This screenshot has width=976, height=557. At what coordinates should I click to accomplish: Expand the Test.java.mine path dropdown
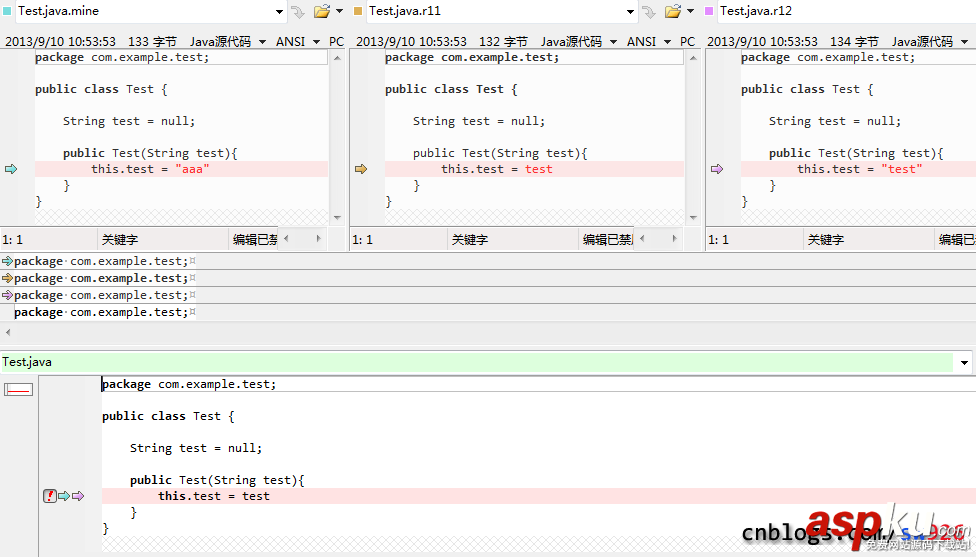[279, 11]
